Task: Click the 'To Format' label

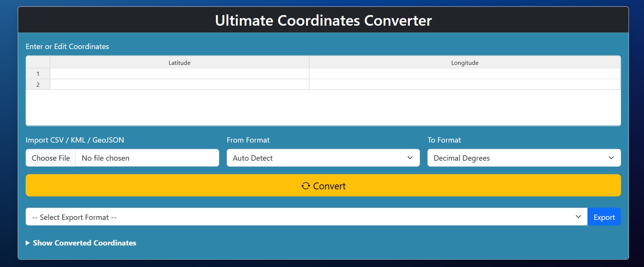Action: coord(444,140)
